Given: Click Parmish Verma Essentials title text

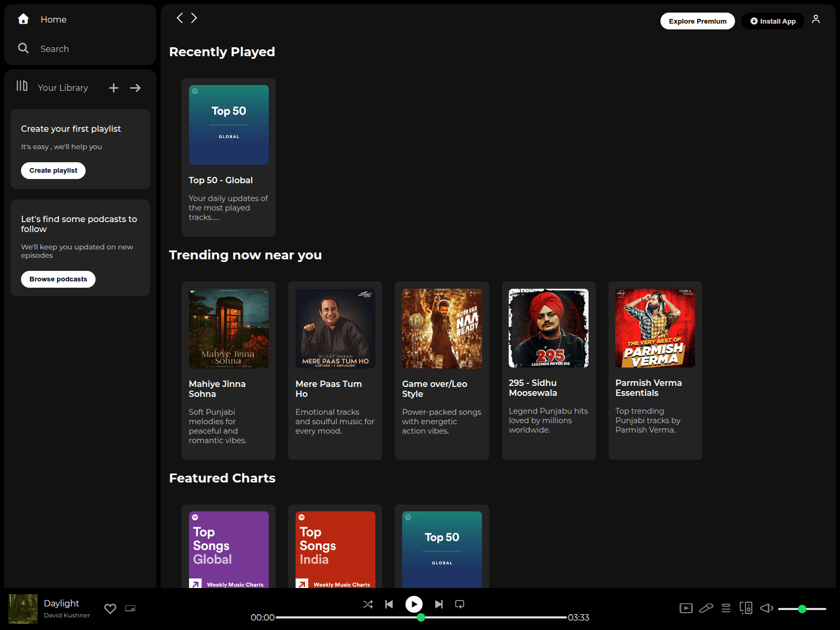Looking at the screenshot, I should pyautogui.click(x=648, y=388).
